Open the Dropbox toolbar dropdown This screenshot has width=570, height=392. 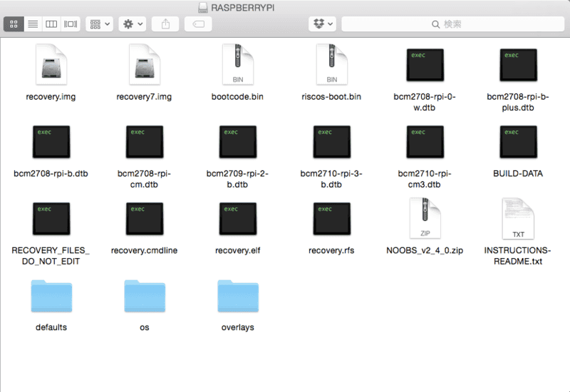click(x=322, y=24)
